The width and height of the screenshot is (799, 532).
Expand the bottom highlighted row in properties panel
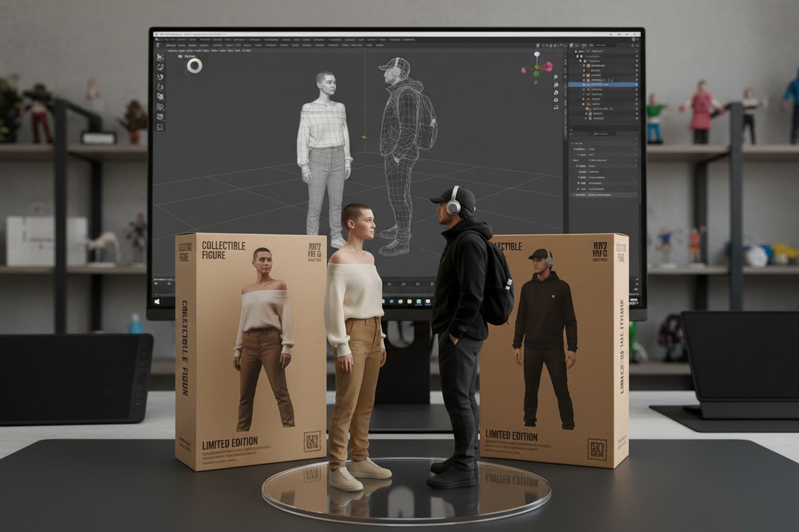coord(575,194)
